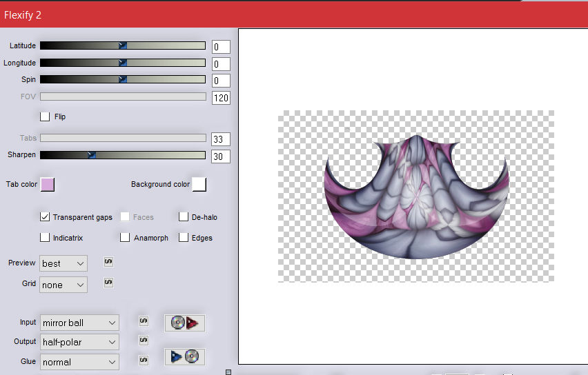Click the shuffle icon next to Output
This screenshot has height=375, width=588.
pyautogui.click(x=144, y=341)
